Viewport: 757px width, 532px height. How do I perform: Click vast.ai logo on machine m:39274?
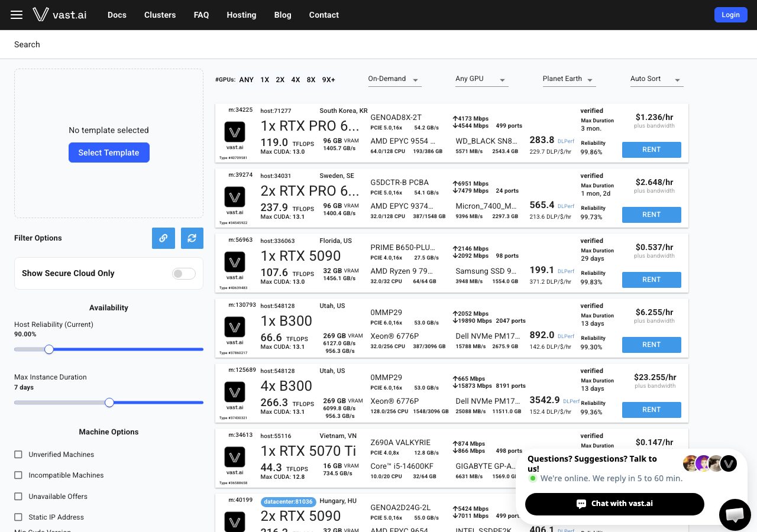point(235,197)
